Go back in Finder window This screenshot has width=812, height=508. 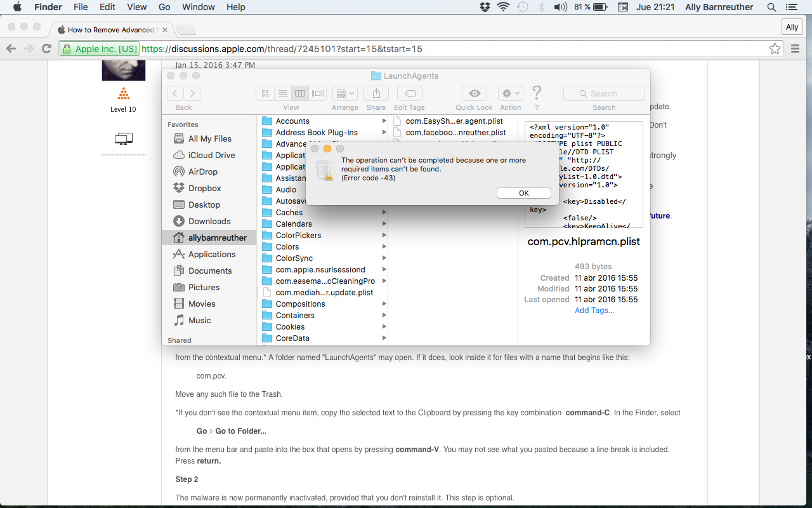click(176, 93)
